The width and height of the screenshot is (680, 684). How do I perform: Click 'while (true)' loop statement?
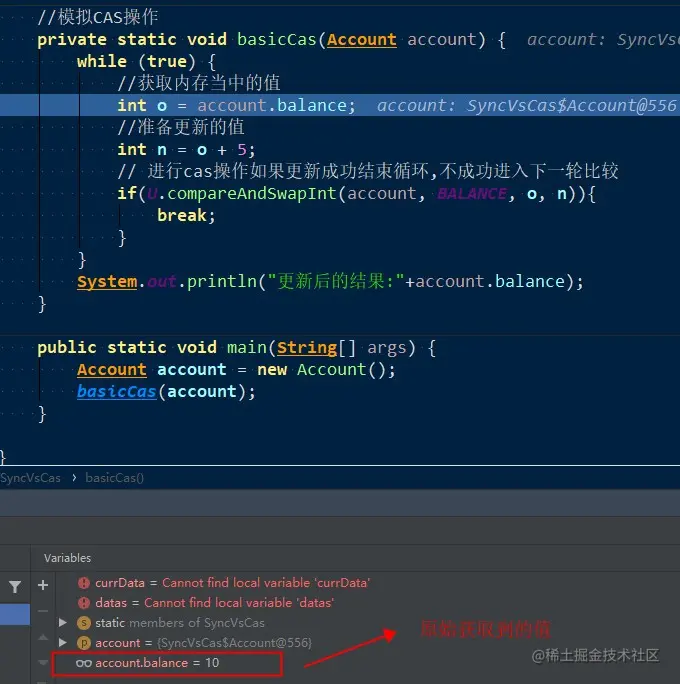pos(137,62)
